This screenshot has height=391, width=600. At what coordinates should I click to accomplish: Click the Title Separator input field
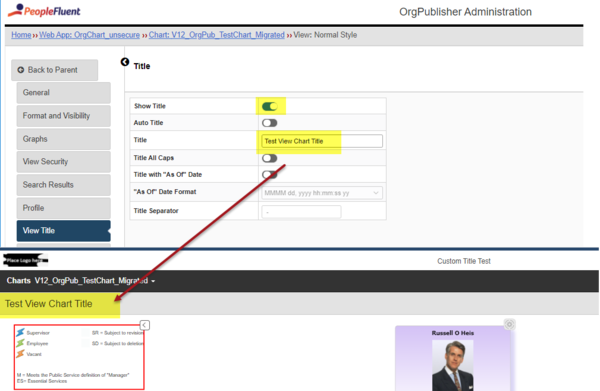301,212
